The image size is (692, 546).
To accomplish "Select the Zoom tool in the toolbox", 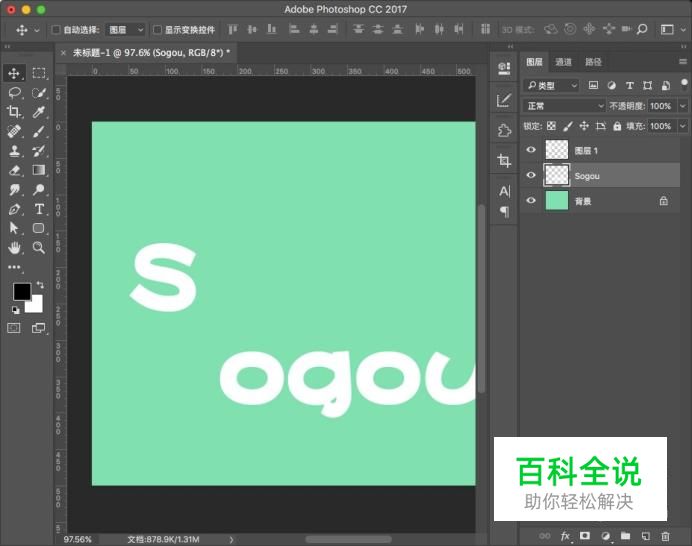I will [x=39, y=248].
